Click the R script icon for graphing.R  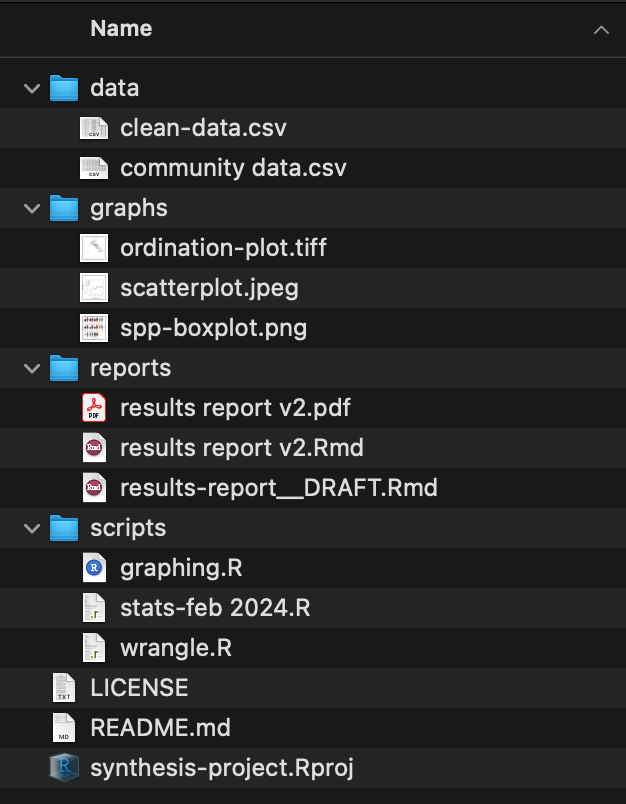coord(93,568)
